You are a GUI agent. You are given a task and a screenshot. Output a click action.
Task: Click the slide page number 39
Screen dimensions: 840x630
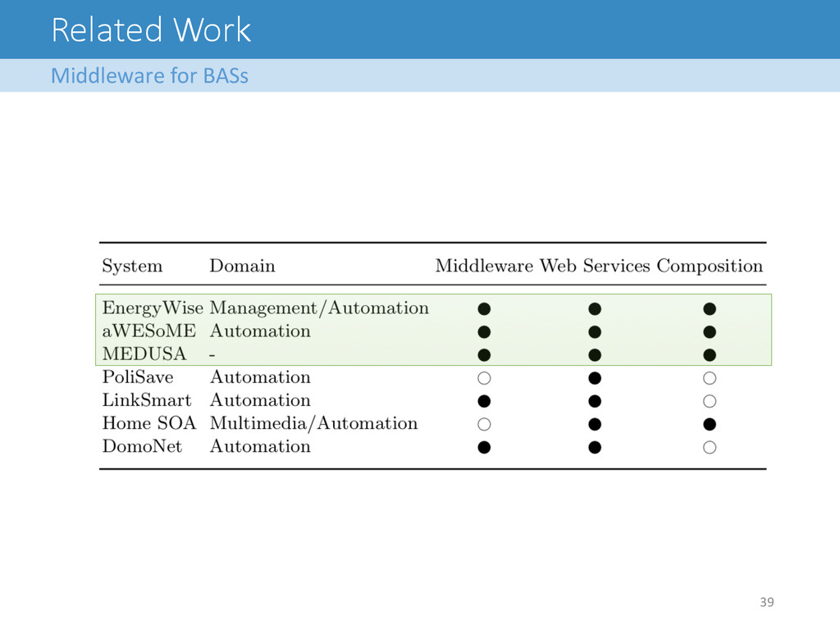tap(767, 602)
